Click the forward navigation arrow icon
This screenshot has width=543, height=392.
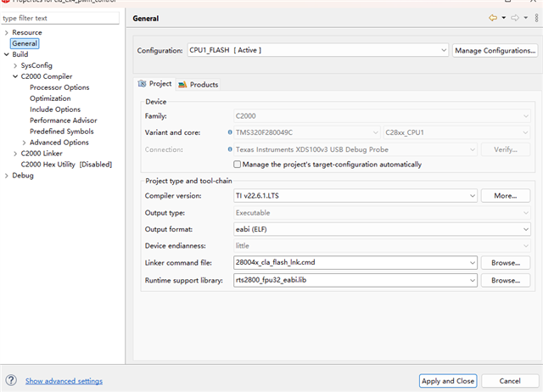tap(514, 18)
